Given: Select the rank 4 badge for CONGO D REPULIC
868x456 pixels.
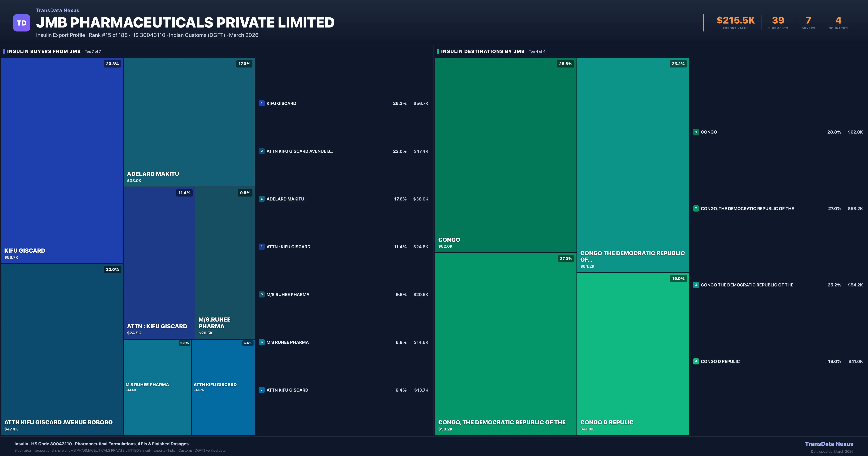Looking at the screenshot, I should [x=696, y=361].
